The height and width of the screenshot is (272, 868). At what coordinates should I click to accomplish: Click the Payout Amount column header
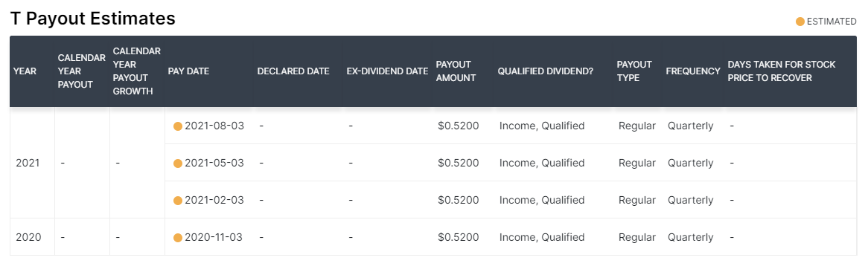(456, 71)
